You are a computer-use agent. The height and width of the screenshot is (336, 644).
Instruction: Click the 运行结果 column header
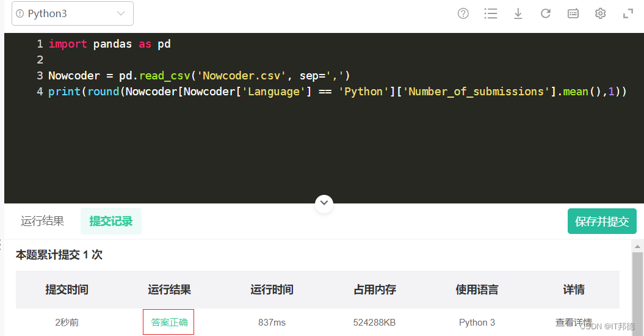point(169,290)
